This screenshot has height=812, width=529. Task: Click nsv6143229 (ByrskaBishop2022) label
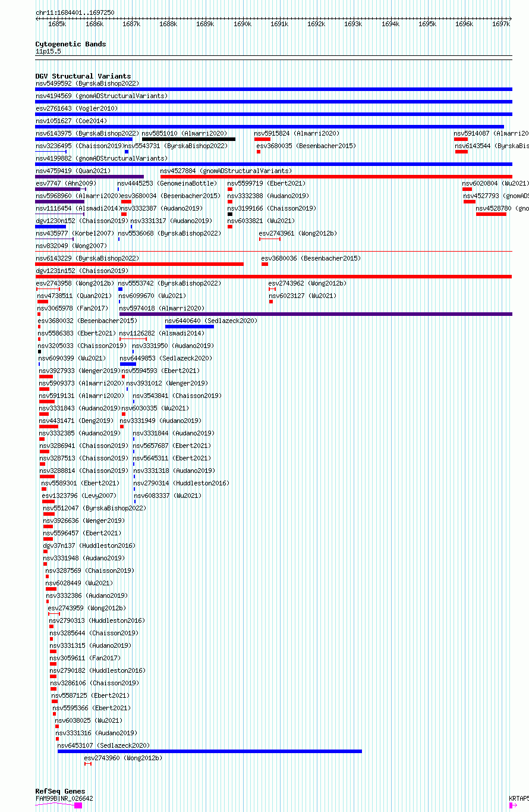[87, 259]
